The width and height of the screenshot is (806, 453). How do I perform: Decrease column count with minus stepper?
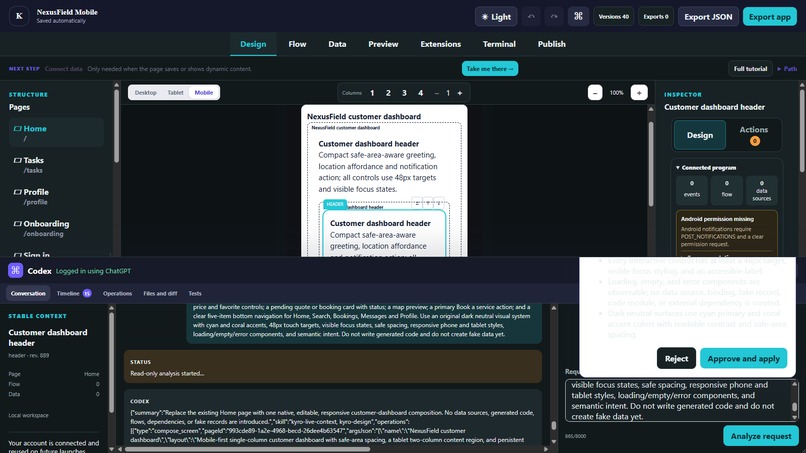point(436,93)
